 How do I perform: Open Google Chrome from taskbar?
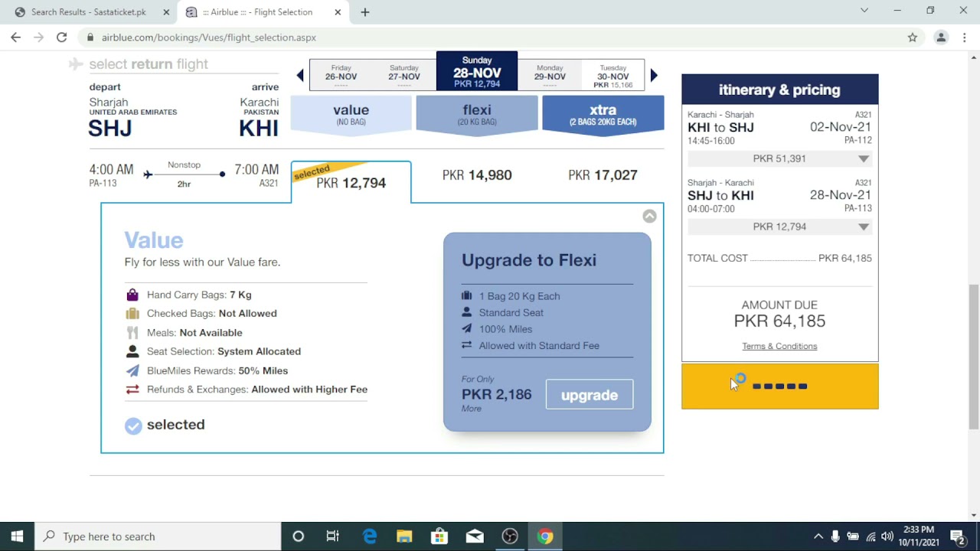(x=545, y=536)
